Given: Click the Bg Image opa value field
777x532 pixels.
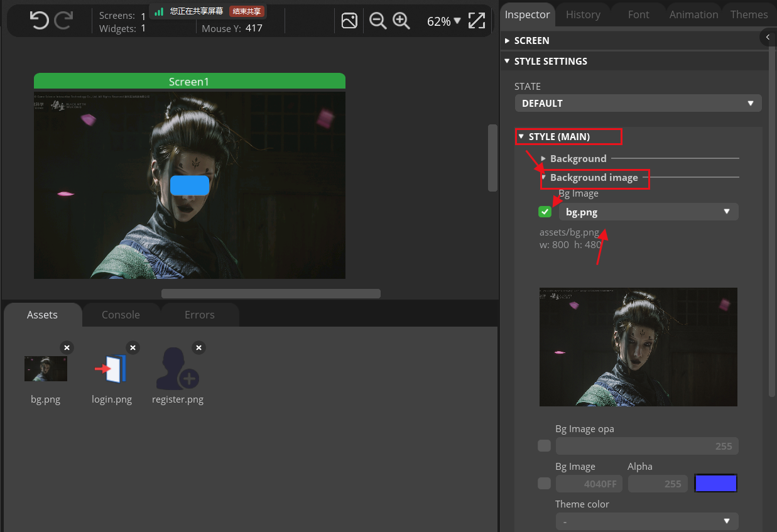Looking at the screenshot, I should [x=647, y=446].
